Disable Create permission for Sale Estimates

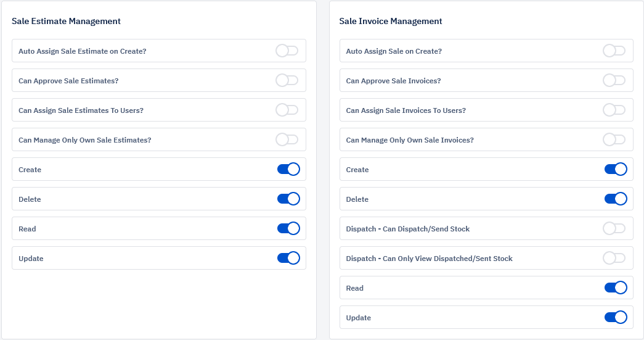pos(288,169)
